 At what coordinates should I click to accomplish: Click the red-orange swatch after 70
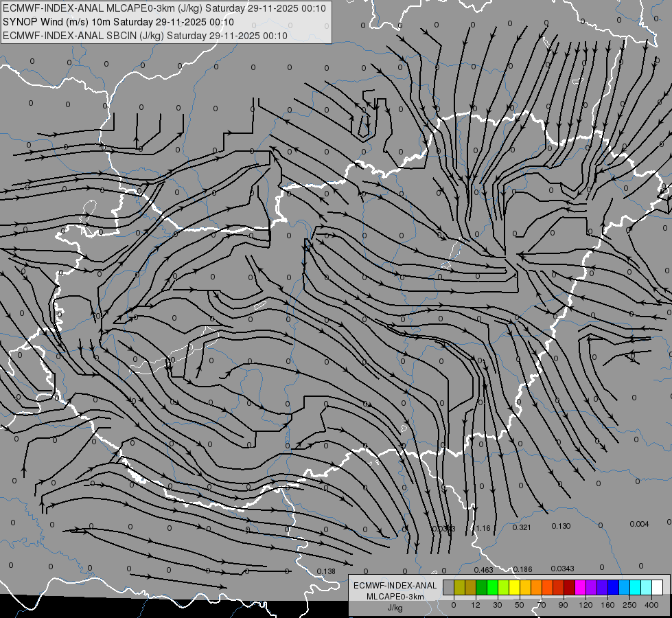click(547, 587)
